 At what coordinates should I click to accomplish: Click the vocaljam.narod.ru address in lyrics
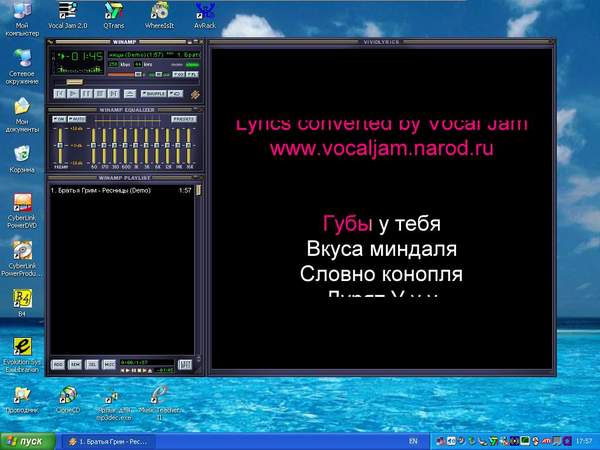pyautogui.click(x=381, y=148)
